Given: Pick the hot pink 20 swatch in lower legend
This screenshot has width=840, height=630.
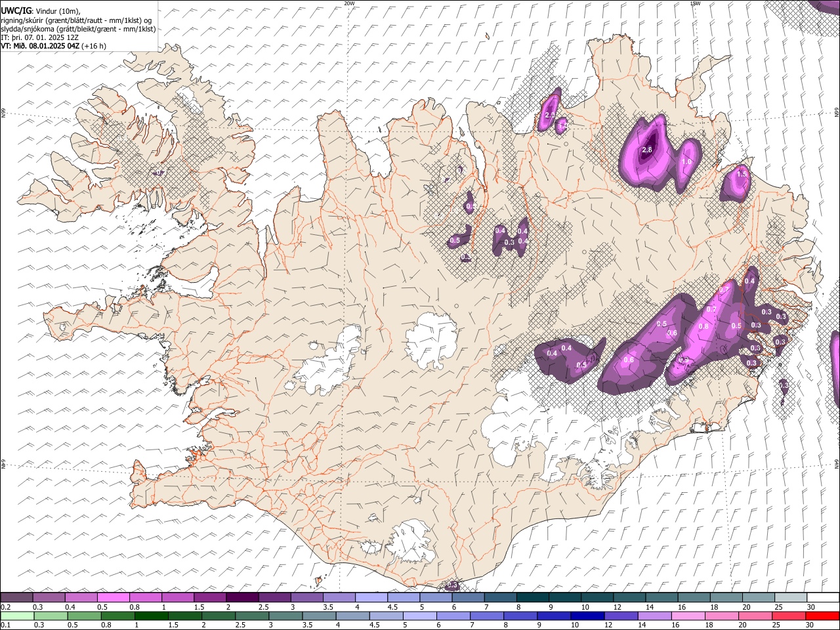Looking at the screenshot, I should (756, 616).
